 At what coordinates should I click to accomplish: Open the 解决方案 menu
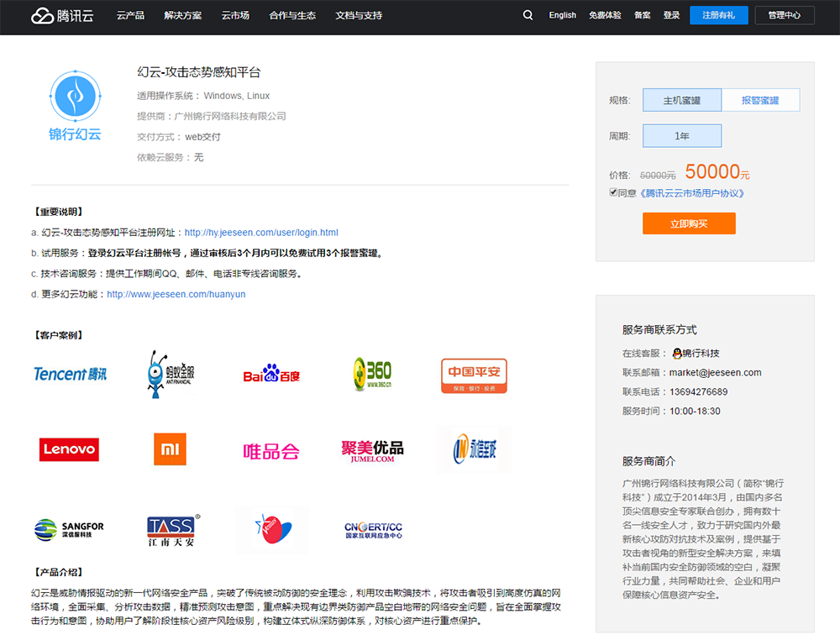pos(182,15)
